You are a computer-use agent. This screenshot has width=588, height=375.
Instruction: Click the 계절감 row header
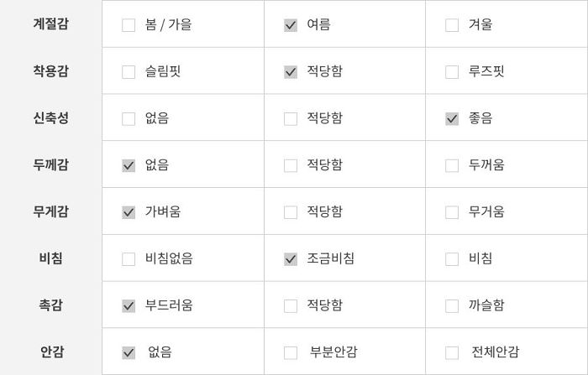(x=50, y=24)
